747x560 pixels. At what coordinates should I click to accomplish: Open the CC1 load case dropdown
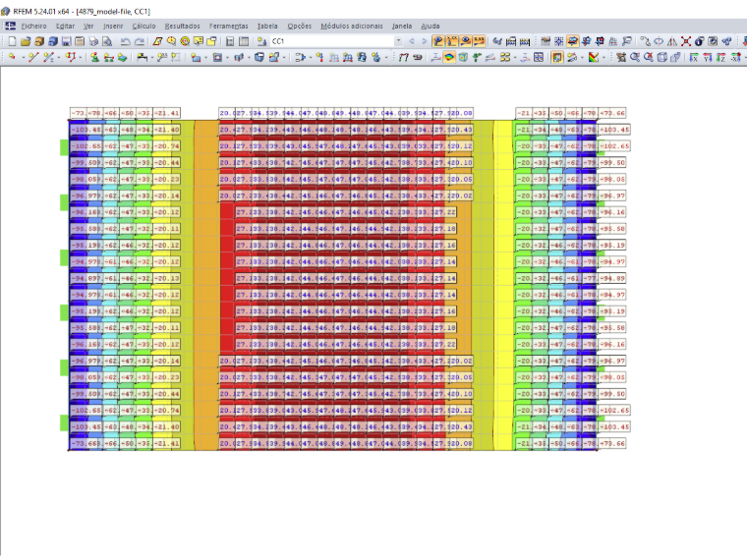398,41
